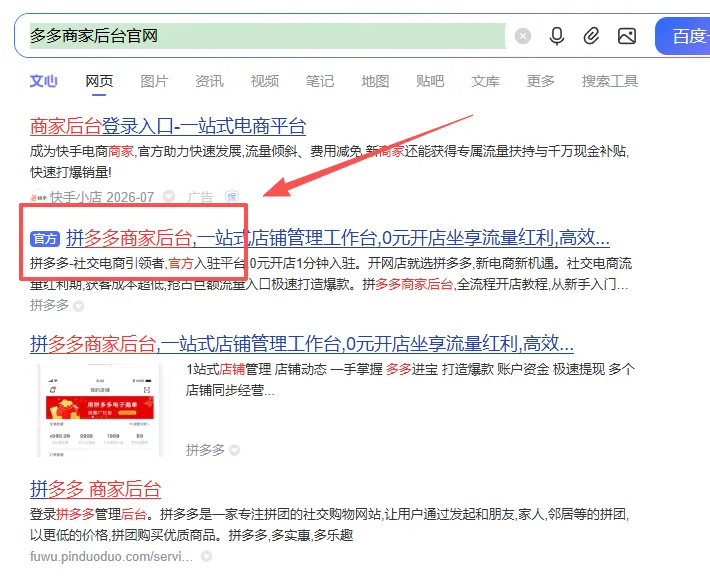Open 搜索工具 options
710x577 pixels.
(x=610, y=81)
